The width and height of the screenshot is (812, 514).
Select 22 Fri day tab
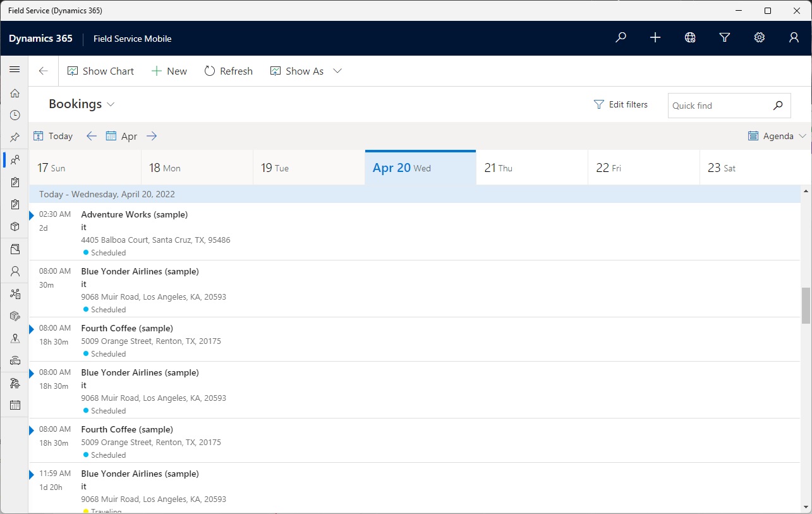tap(644, 168)
